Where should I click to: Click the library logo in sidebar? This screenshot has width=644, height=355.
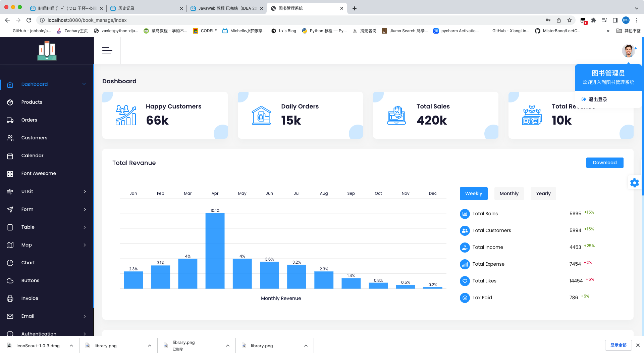(47, 51)
